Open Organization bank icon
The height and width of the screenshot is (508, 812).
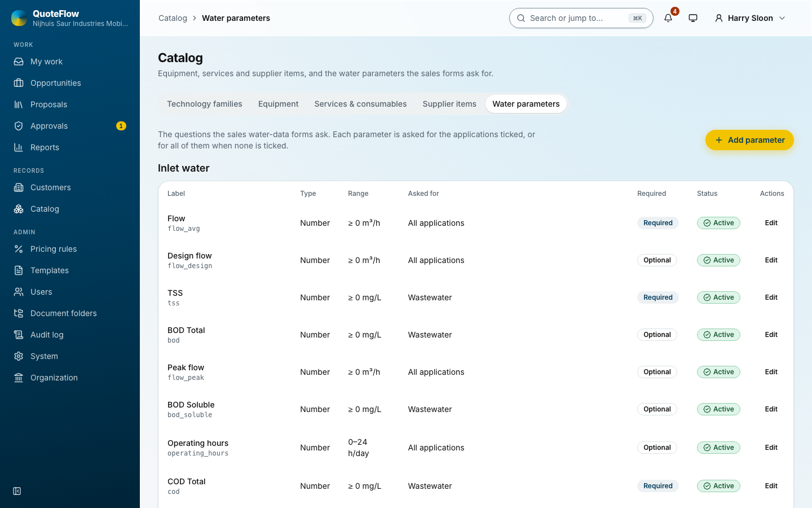pos(19,378)
